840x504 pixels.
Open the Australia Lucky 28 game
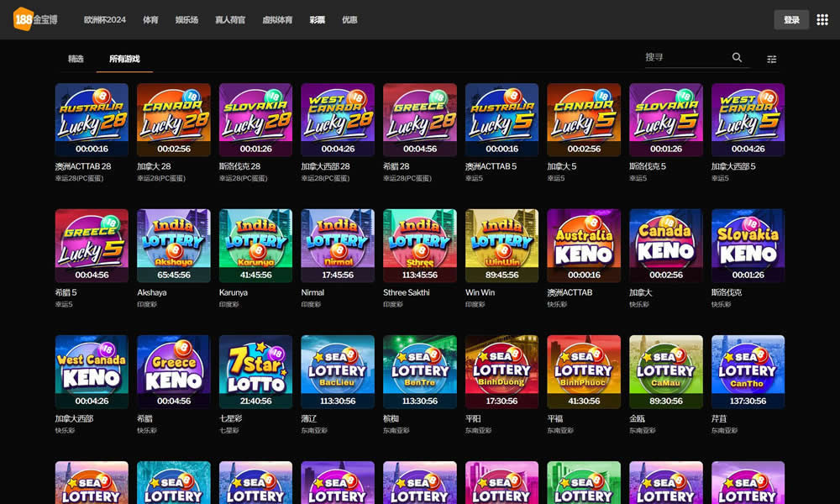click(92, 120)
